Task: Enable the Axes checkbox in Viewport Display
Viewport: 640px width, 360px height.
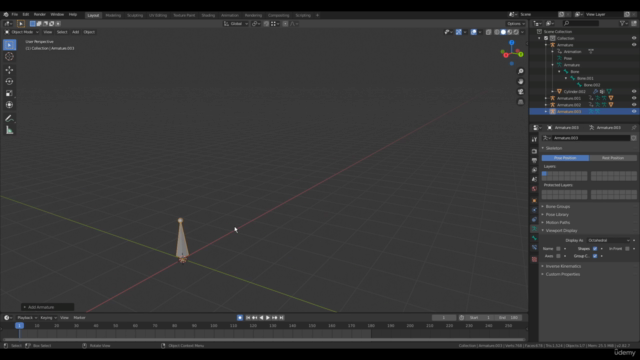Action: [558, 256]
